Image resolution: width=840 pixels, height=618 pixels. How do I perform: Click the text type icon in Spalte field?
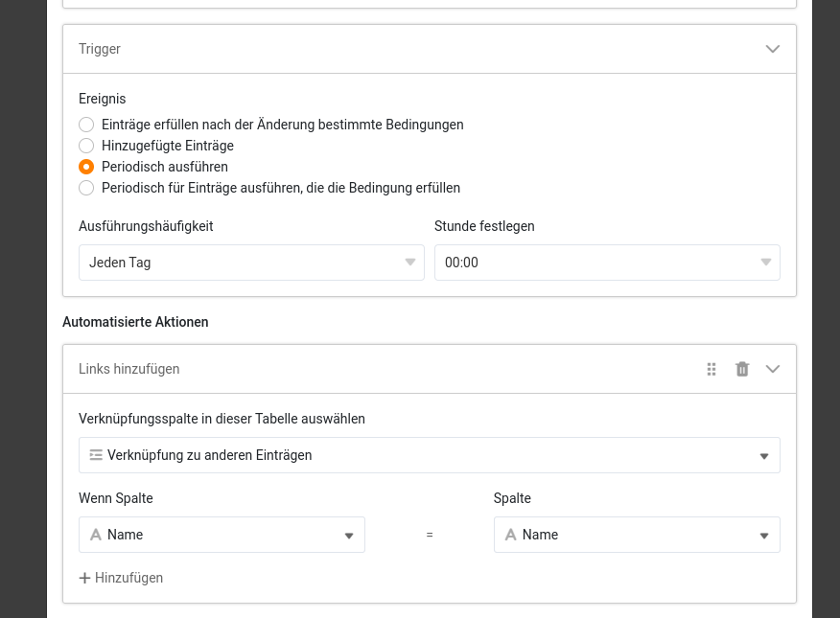510,535
